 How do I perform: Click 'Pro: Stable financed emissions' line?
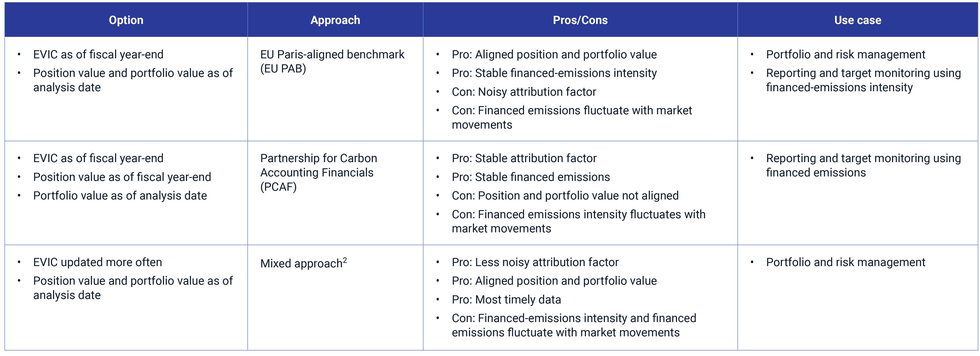[531, 177]
